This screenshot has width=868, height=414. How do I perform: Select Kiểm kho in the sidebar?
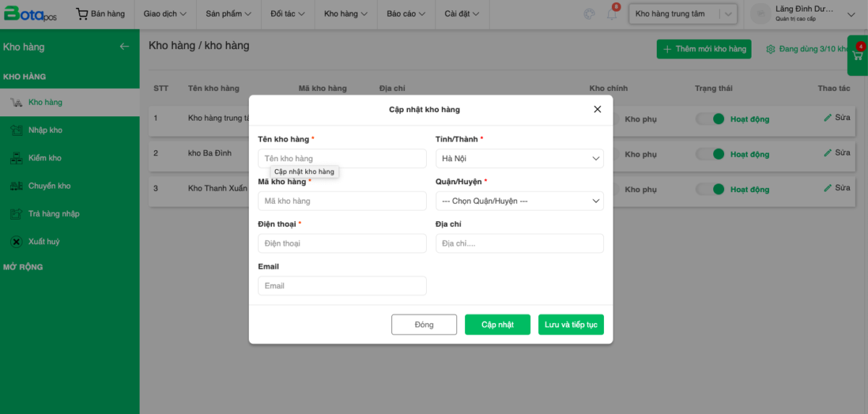pyautogui.click(x=45, y=158)
